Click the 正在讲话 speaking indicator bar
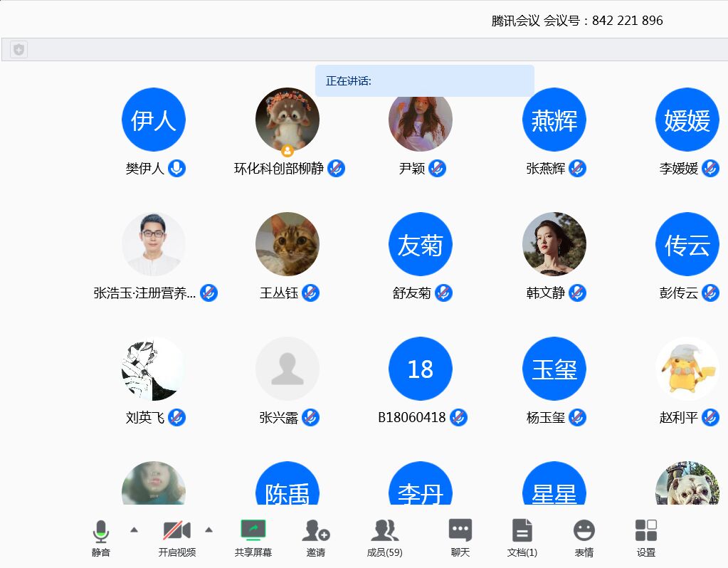Screen dimensions: 728x568 [424, 81]
